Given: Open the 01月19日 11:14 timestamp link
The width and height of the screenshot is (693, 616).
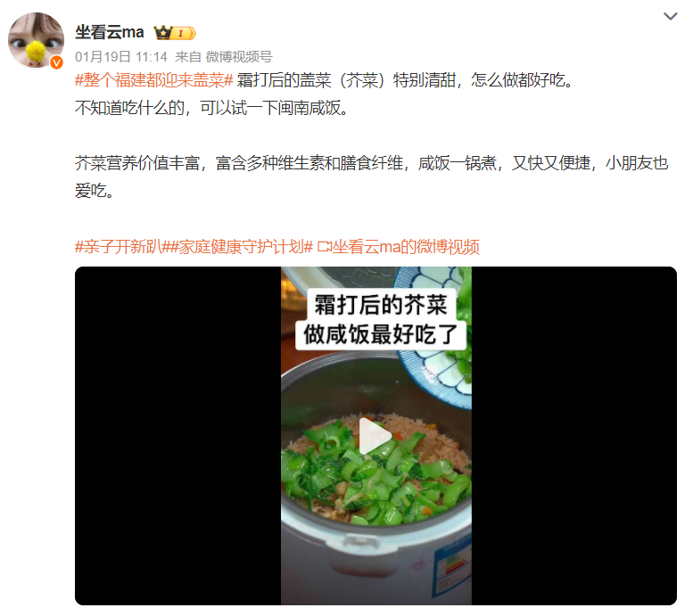Looking at the screenshot, I should [121, 56].
